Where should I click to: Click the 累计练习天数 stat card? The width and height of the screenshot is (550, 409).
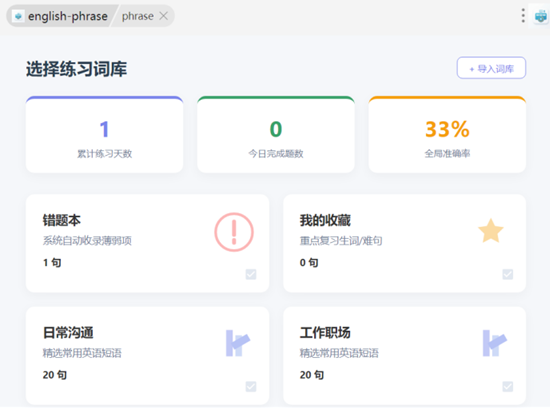105,135
